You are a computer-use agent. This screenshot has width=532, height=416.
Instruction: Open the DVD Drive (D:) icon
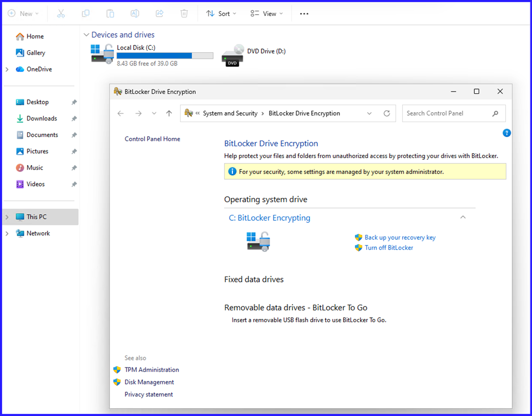[233, 55]
